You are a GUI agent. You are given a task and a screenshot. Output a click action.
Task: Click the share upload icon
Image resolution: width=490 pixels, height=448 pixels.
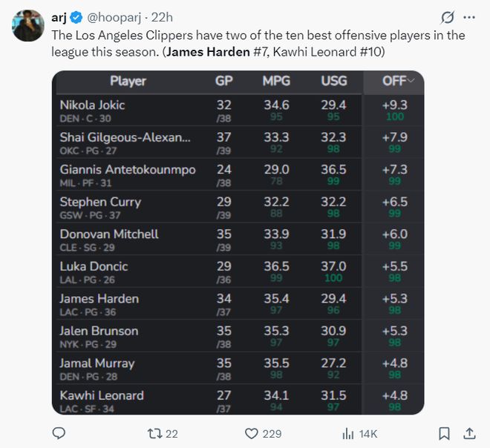click(469, 433)
